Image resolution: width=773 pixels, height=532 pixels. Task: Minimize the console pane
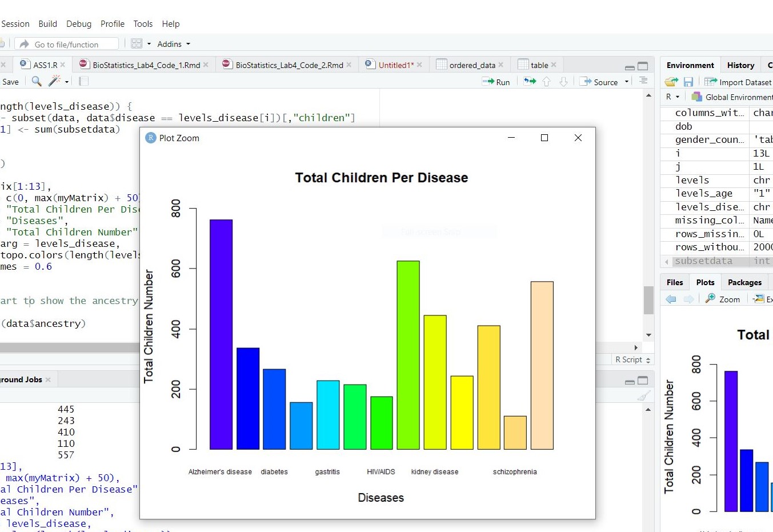pos(630,381)
